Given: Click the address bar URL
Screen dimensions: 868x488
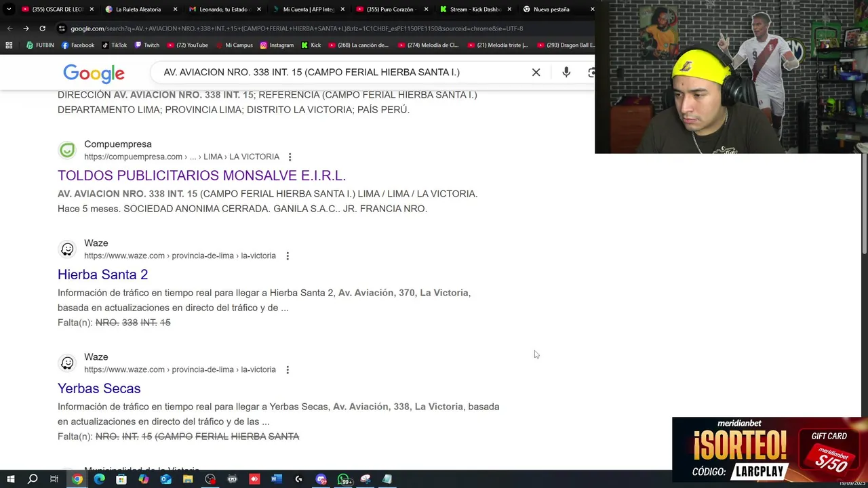Looking at the screenshot, I should pyautogui.click(x=296, y=28).
